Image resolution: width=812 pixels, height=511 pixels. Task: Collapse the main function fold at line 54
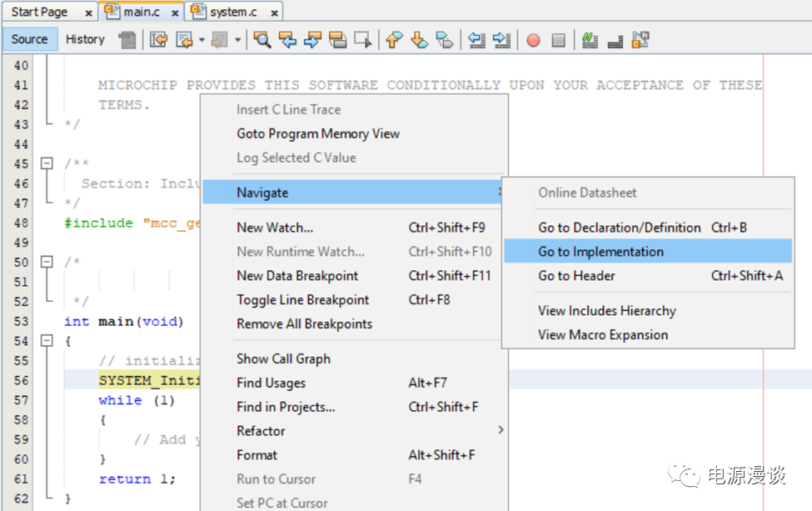coord(47,341)
